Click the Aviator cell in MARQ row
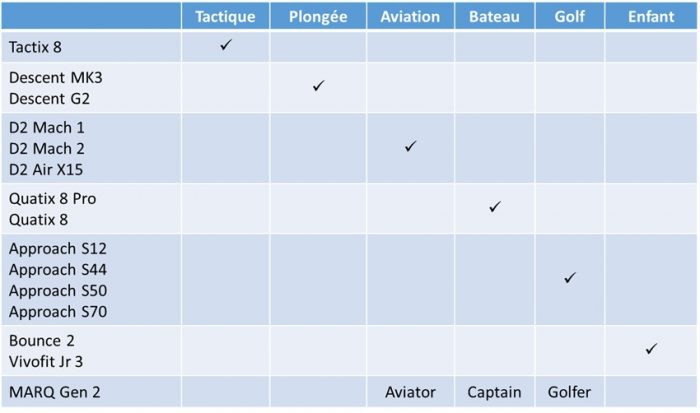The image size is (700, 413). (410, 392)
